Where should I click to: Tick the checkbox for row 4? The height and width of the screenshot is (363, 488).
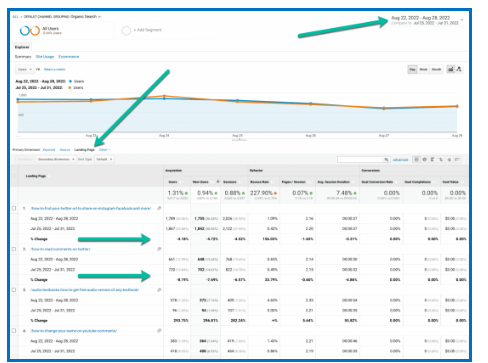point(14,331)
